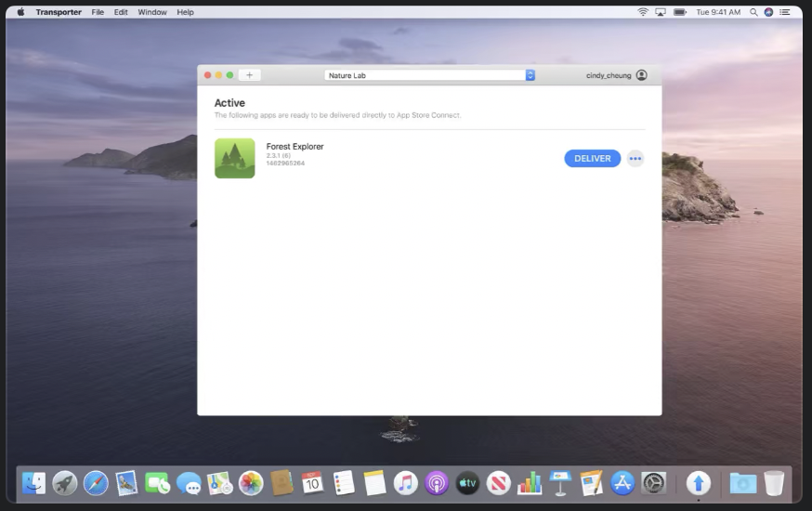Click the Spotlight search icon

pyautogui.click(x=753, y=12)
